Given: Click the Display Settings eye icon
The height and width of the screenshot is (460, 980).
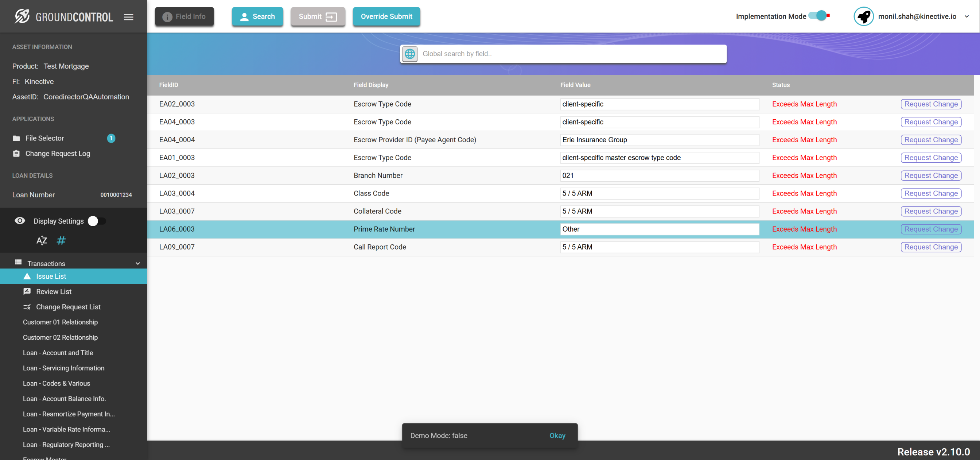Looking at the screenshot, I should 20,221.
